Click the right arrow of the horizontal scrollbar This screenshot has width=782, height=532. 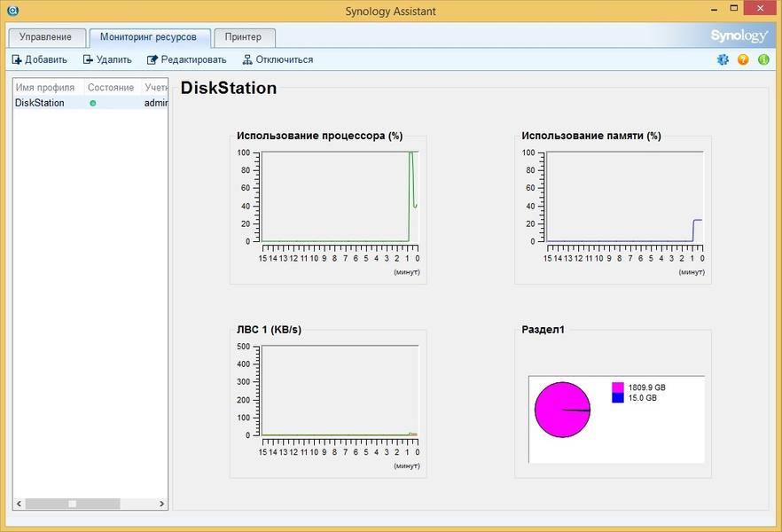tap(161, 504)
